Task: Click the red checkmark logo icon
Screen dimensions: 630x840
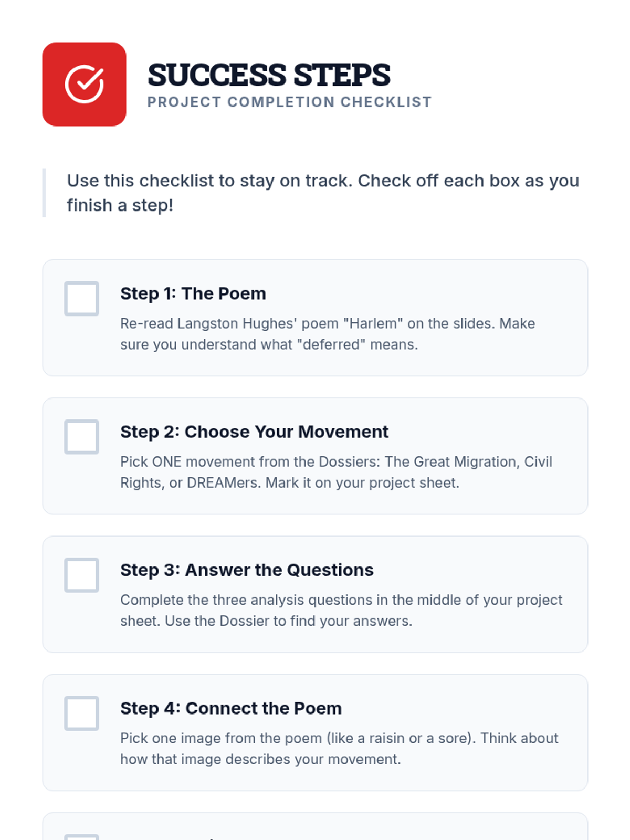Action: (84, 84)
